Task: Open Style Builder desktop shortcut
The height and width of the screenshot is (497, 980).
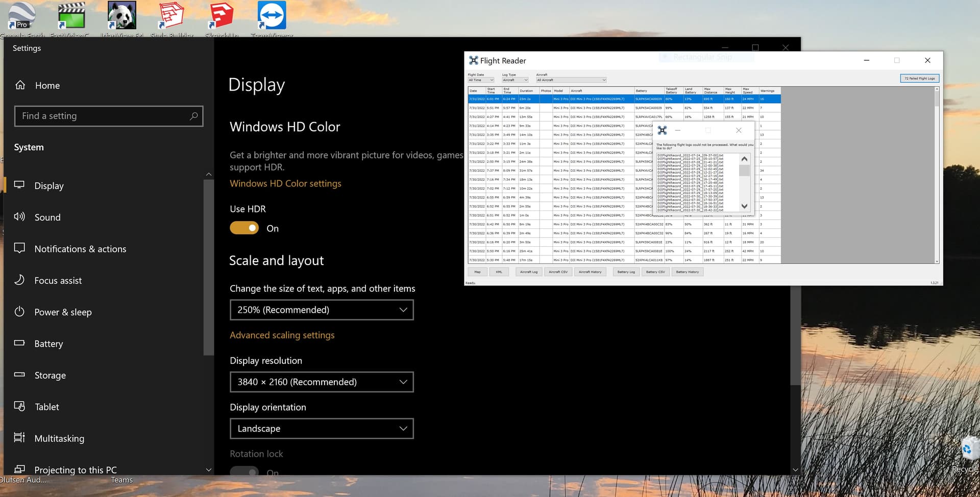Action: [x=171, y=15]
